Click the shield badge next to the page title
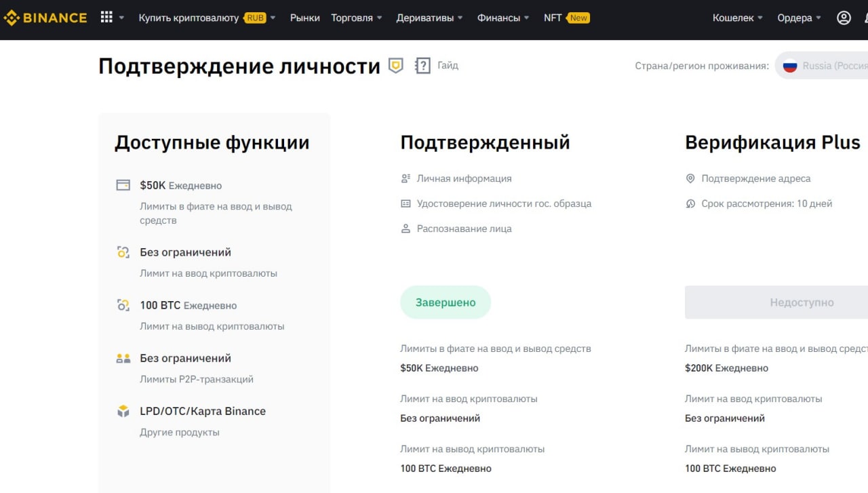The image size is (868, 493). pyautogui.click(x=395, y=65)
